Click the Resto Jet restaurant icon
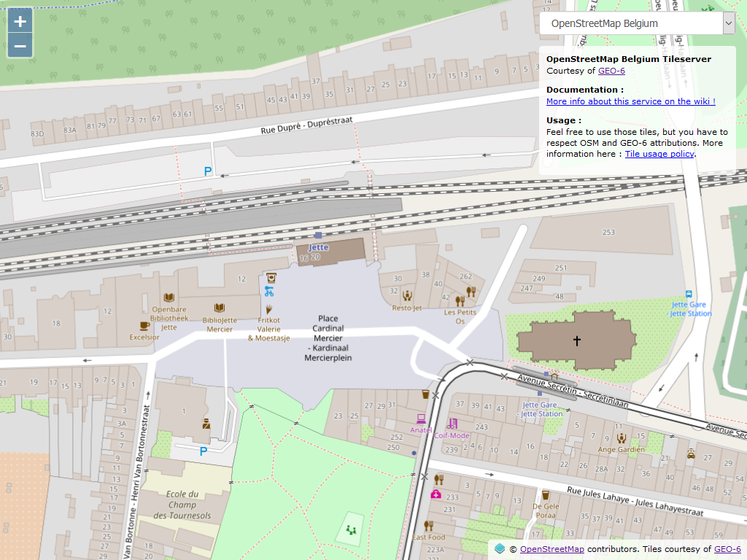 click(406, 296)
